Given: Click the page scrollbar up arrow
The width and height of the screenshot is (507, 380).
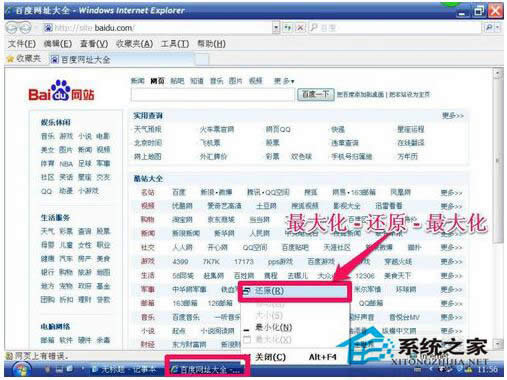Looking at the screenshot, I should 498,73.
